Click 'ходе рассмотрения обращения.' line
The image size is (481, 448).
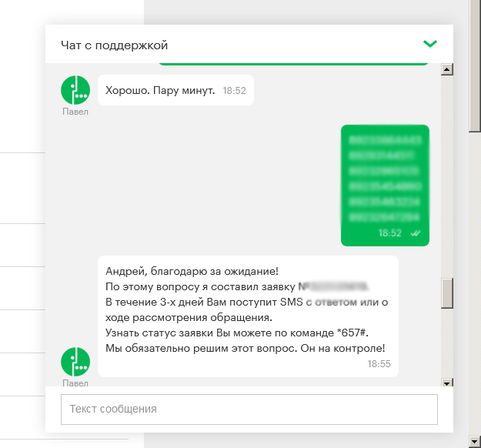(x=189, y=318)
